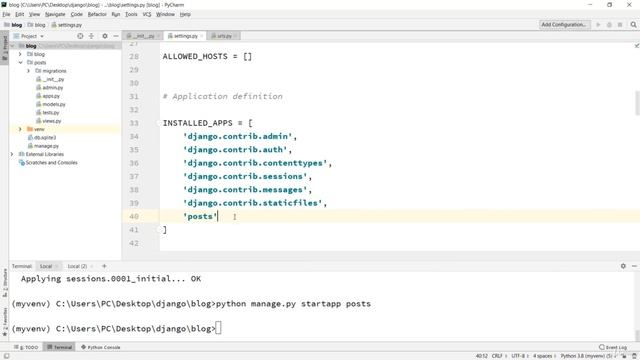Viewport: 640px width, 360px height.
Task: Open the File menu
Action: [x=6, y=14]
